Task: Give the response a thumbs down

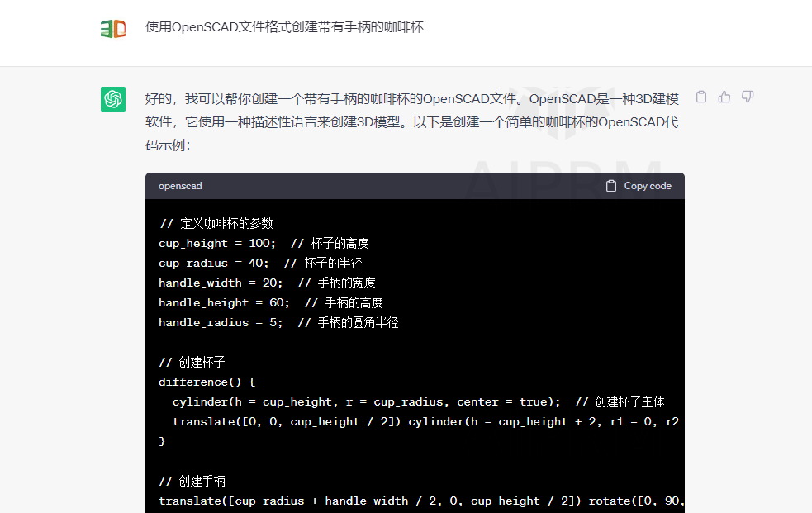Action: [x=748, y=97]
